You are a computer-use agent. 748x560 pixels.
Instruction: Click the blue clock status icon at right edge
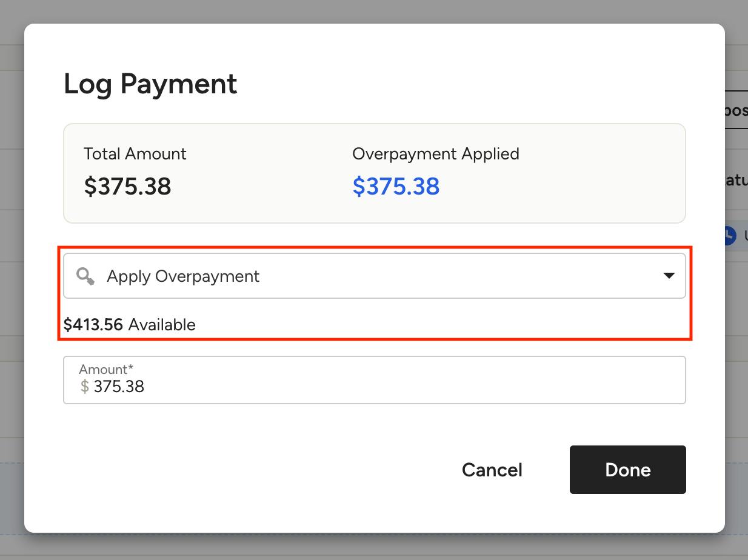coord(730,236)
